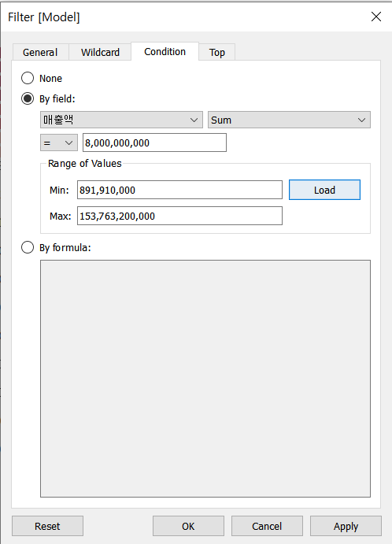Confirm with the OK button
Viewport: 392px width, 544px height.
(x=188, y=526)
